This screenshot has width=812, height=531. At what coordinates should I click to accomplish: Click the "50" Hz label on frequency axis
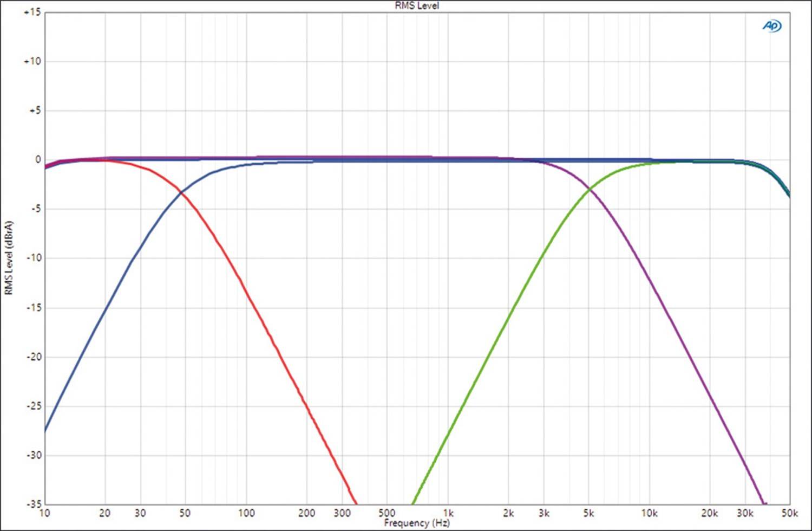tap(185, 513)
